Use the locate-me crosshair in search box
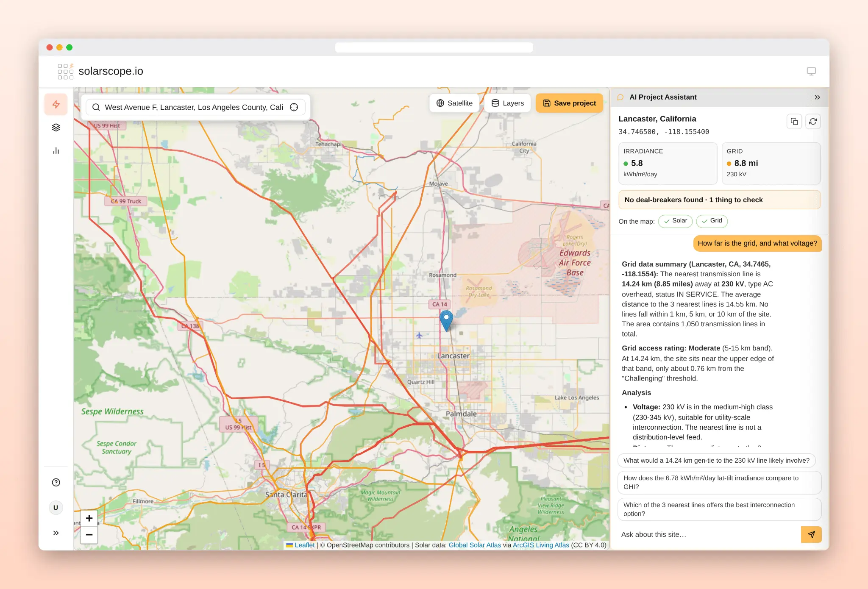This screenshot has height=589, width=868. coord(294,107)
